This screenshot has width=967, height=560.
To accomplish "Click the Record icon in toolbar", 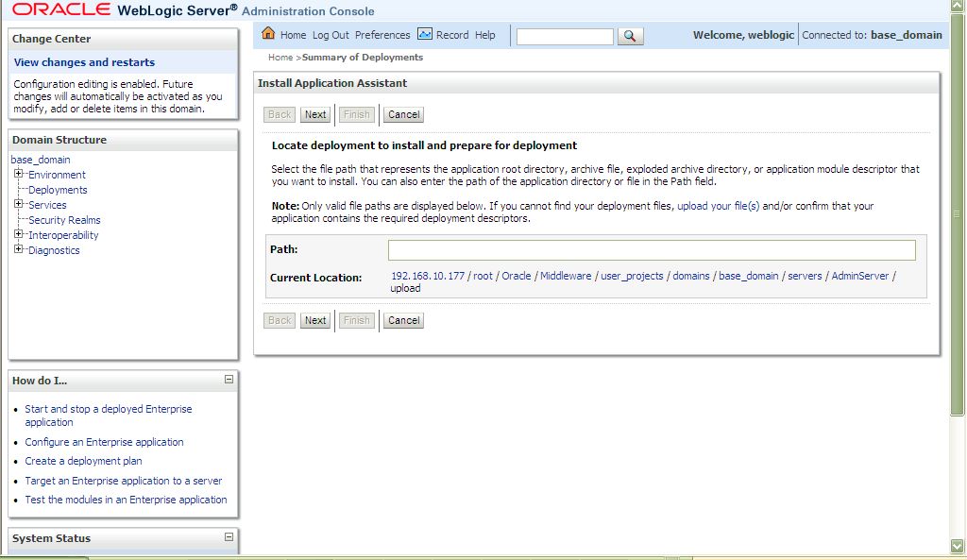I will (425, 34).
